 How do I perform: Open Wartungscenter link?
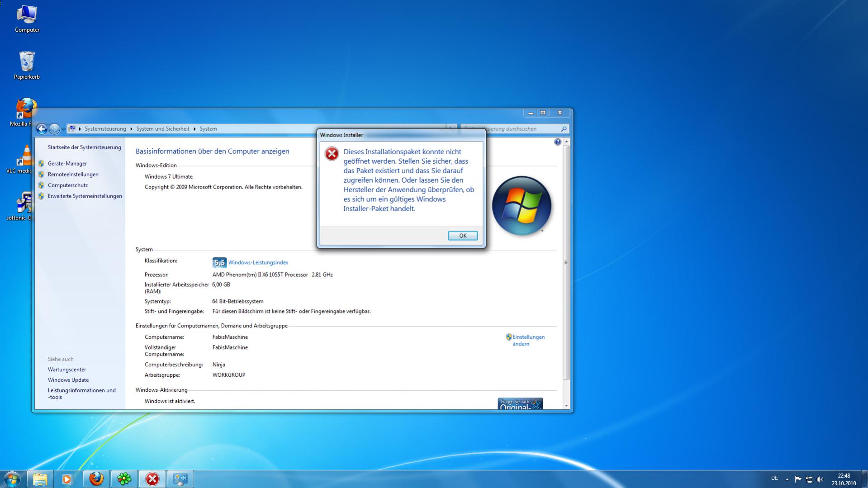[67, 370]
